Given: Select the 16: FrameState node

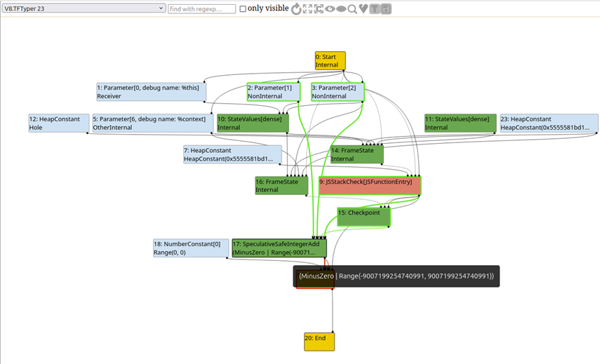Looking at the screenshot, I should tap(281, 185).
